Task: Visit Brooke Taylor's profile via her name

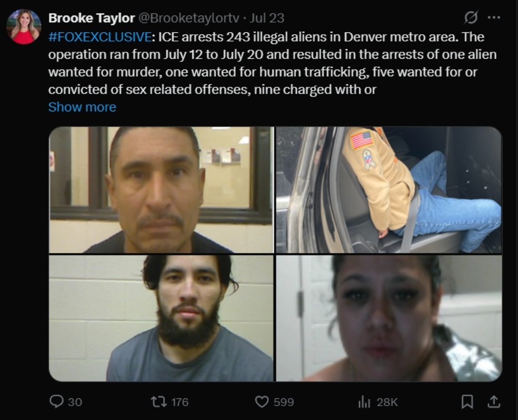Action: [x=92, y=18]
